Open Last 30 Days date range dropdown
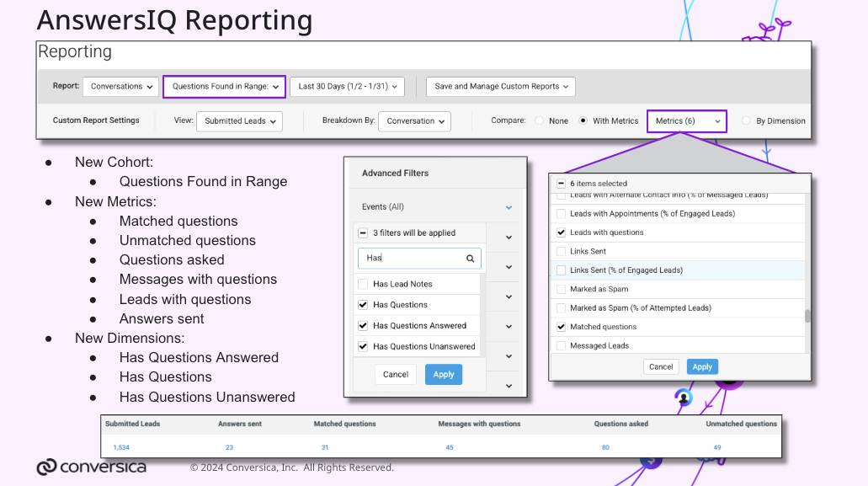This screenshot has height=486, width=868. tap(347, 87)
